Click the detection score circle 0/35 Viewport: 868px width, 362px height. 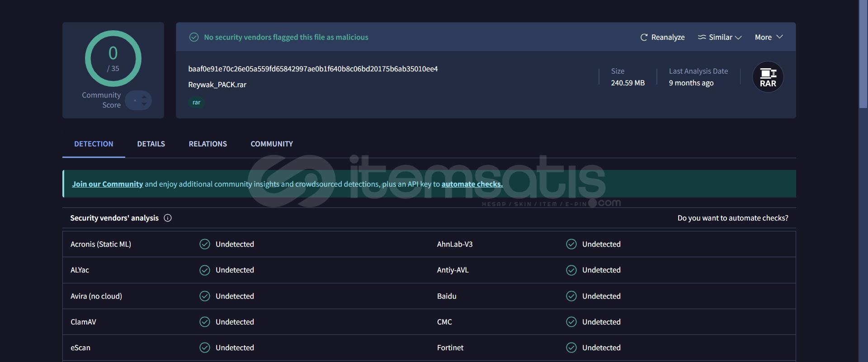tap(113, 58)
